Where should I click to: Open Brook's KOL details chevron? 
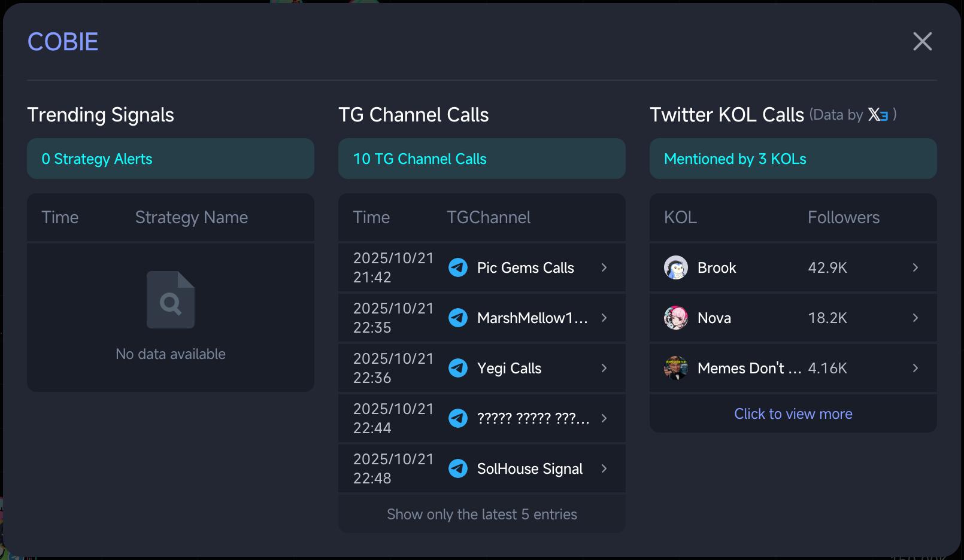[x=916, y=267]
